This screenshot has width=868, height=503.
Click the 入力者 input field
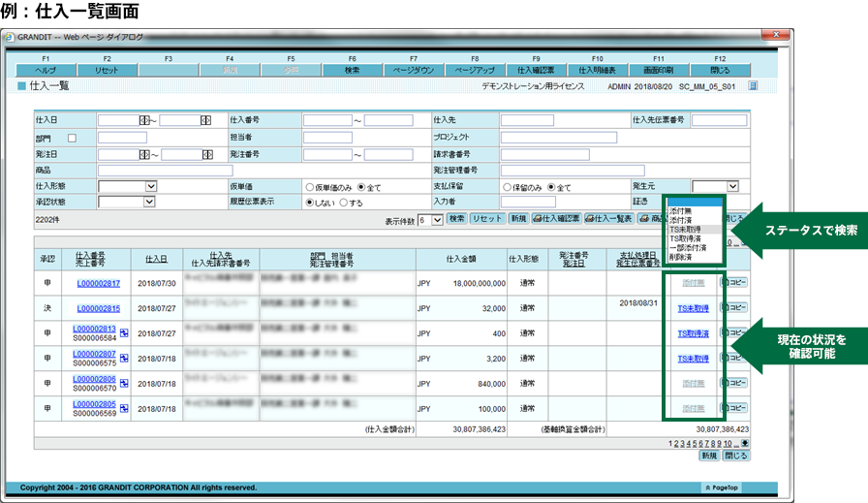(x=528, y=203)
